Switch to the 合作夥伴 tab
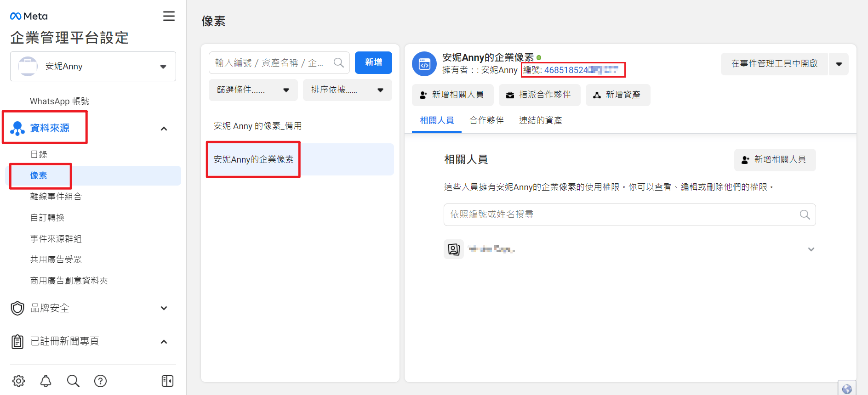 pyautogui.click(x=486, y=120)
